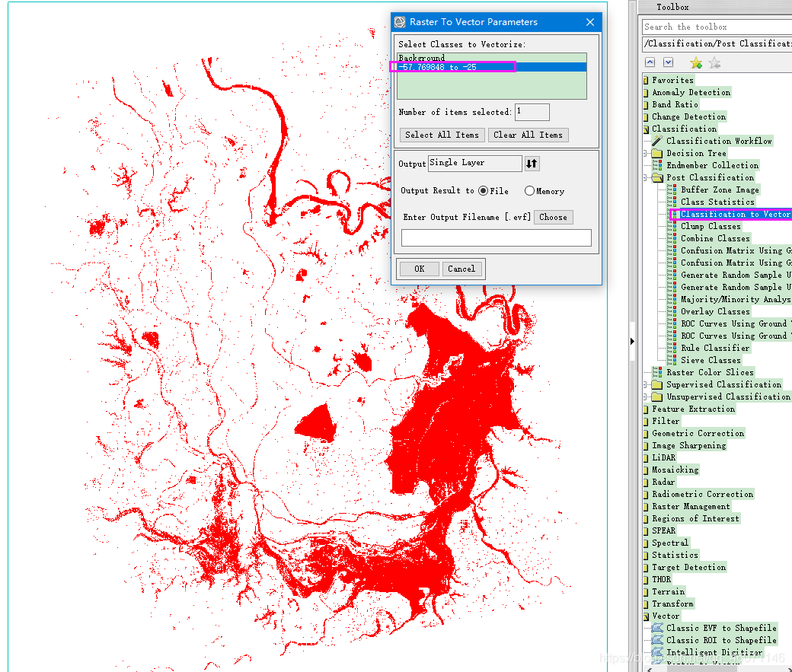Open the Radiometric Correction category
The image size is (792, 672).
pos(703,494)
